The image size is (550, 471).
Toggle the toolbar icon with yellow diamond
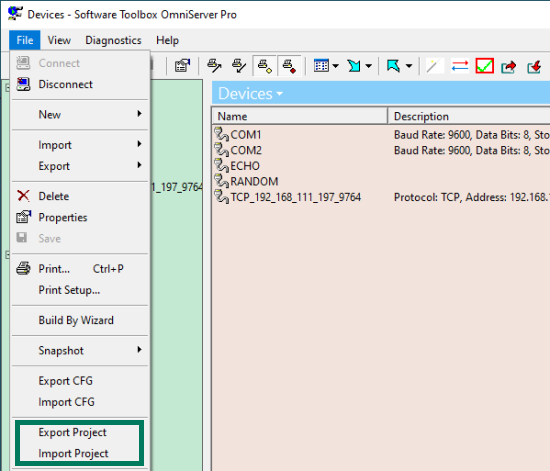[265, 66]
